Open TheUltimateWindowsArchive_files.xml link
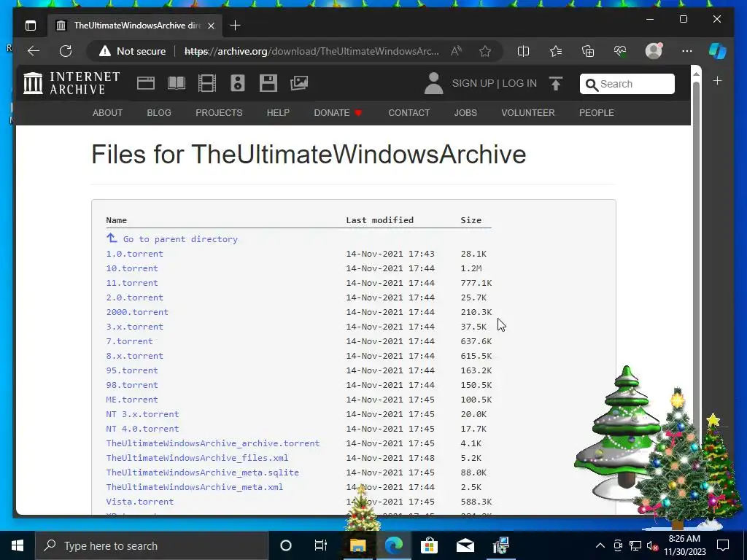 [197, 458]
